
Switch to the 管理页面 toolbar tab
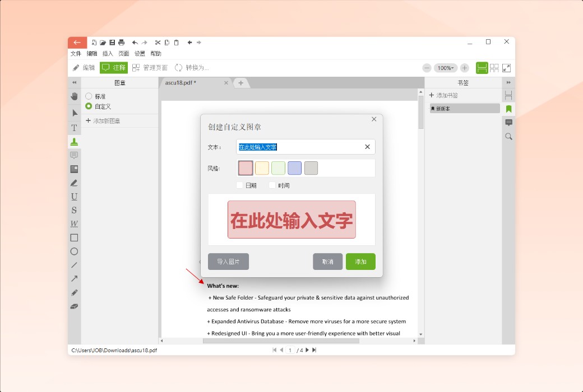click(x=150, y=67)
